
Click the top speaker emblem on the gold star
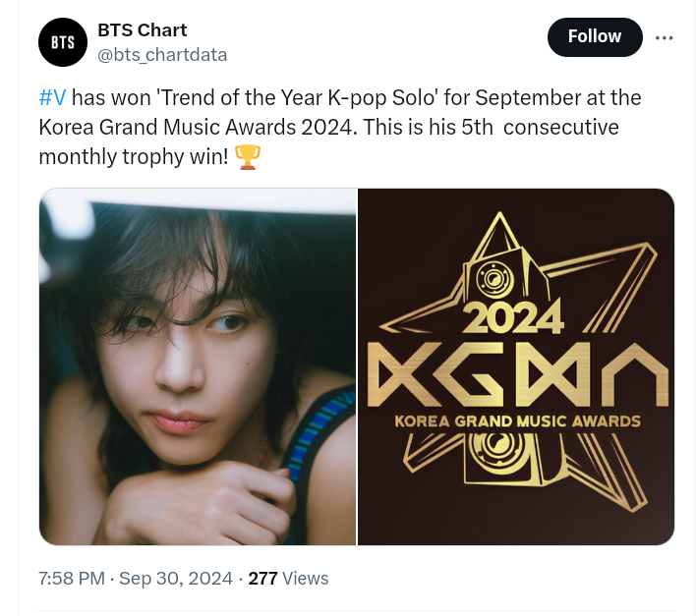489,282
